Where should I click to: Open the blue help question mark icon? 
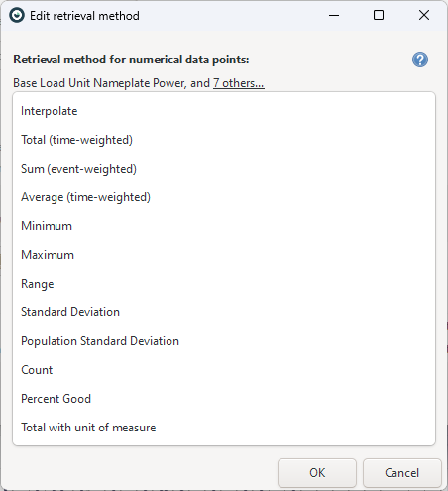[x=420, y=60]
